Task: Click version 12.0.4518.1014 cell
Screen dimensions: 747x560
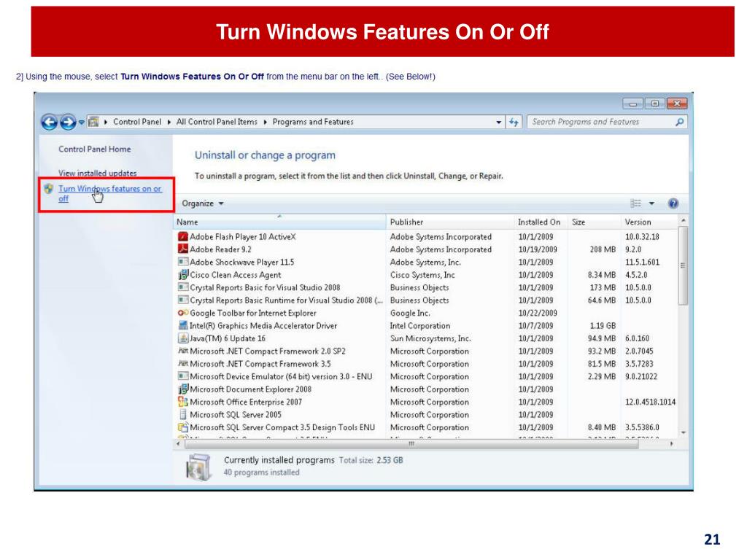Action: click(x=650, y=402)
